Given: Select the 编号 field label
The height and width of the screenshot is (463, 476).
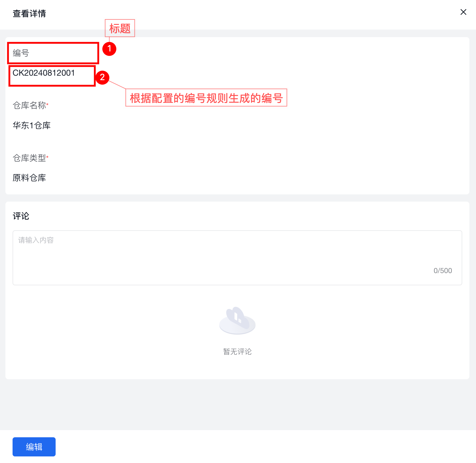Looking at the screenshot, I should [21, 53].
